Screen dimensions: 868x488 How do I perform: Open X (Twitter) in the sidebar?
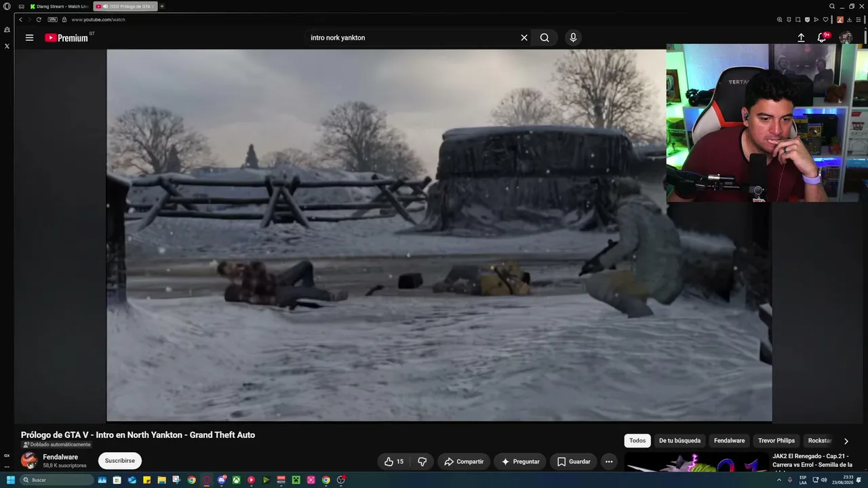[7, 46]
